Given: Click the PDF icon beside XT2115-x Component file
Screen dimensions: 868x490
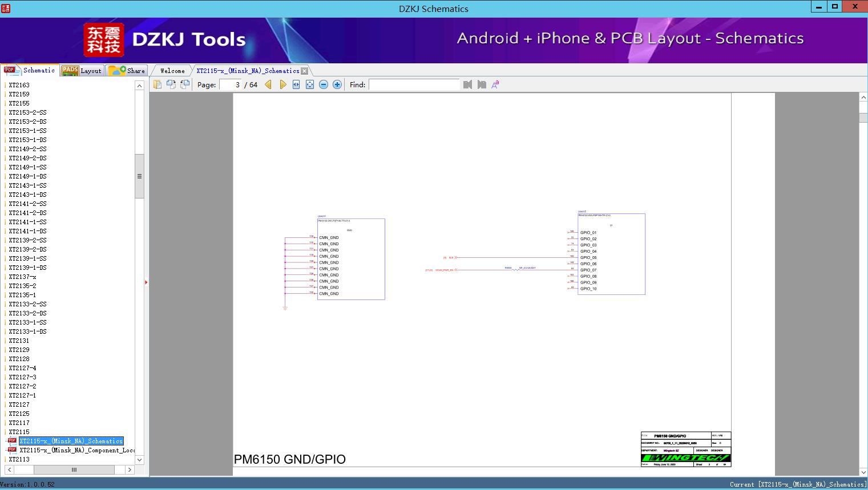Looking at the screenshot, I should pyautogui.click(x=12, y=449).
